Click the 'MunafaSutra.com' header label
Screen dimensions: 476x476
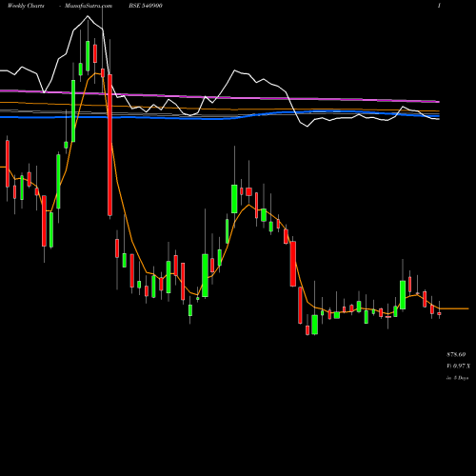click(88, 6)
